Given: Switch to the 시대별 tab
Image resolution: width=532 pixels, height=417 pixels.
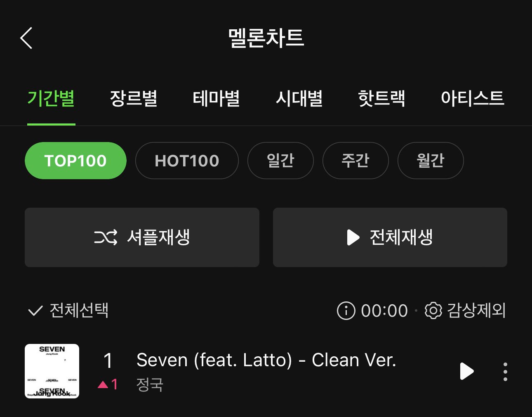Looking at the screenshot, I should (299, 99).
